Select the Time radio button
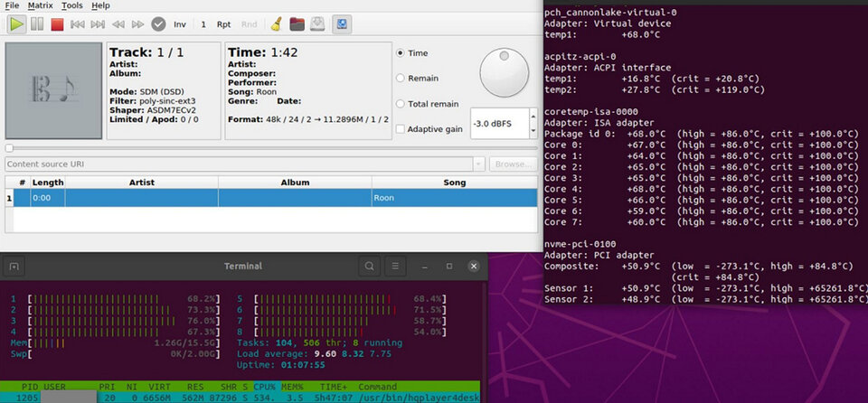 (x=401, y=53)
